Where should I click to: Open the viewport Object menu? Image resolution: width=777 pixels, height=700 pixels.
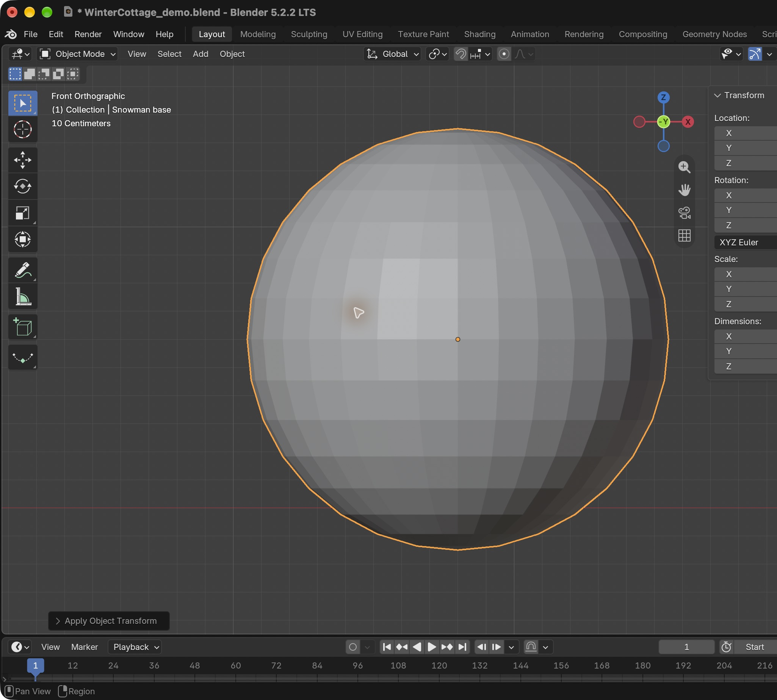point(232,54)
